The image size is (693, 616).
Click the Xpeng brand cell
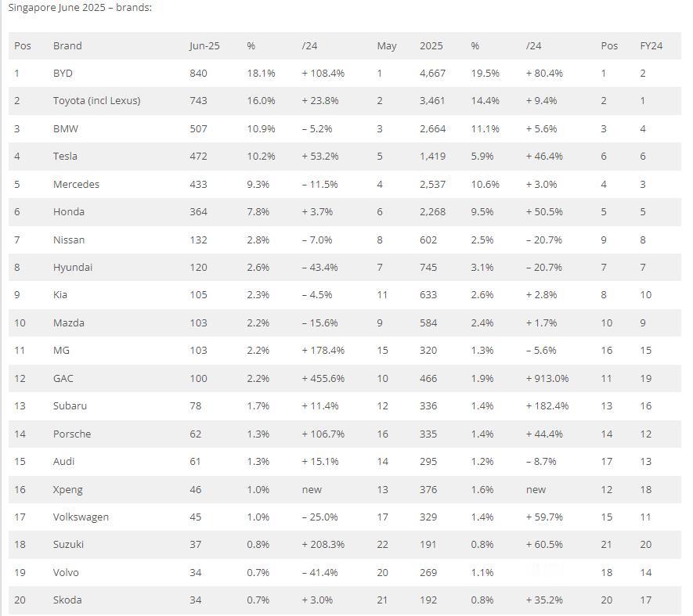click(67, 490)
